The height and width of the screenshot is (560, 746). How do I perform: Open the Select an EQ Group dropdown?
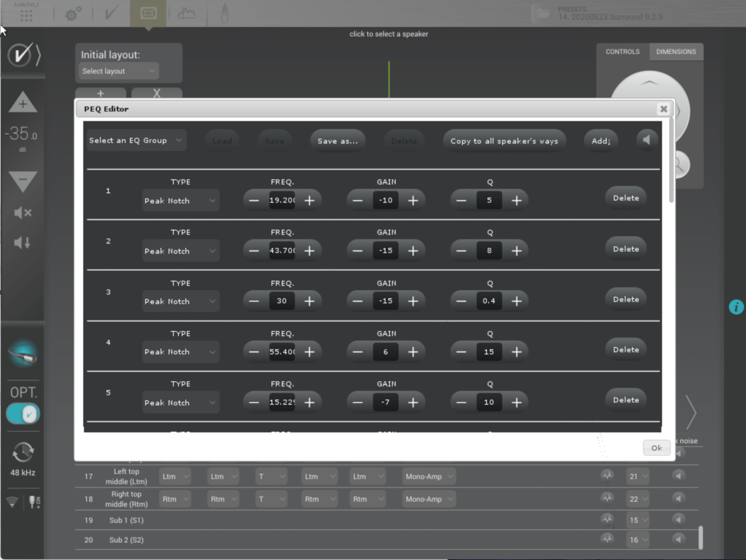tap(136, 141)
